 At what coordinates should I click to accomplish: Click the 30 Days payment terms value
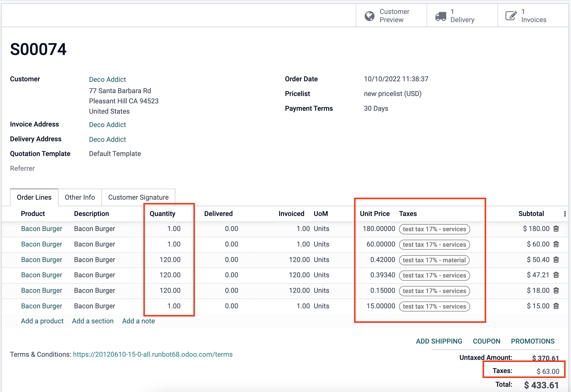pyautogui.click(x=376, y=108)
